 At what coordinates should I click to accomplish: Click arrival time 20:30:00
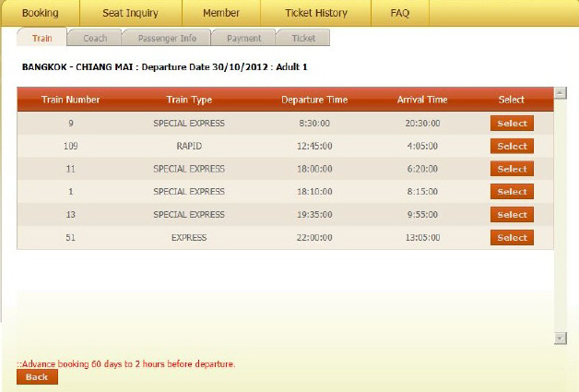[422, 123]
